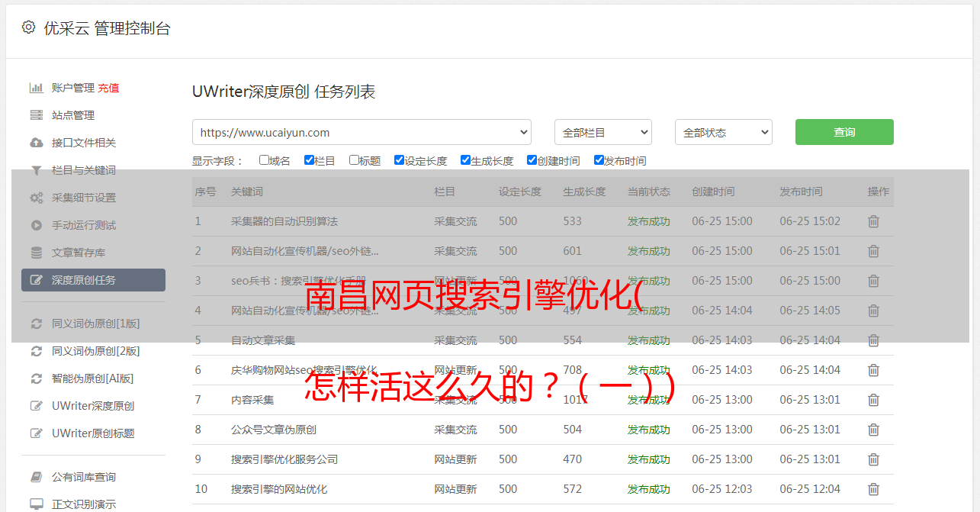Delete row 8 公众号文章伪原创 task

coord(873,430)
